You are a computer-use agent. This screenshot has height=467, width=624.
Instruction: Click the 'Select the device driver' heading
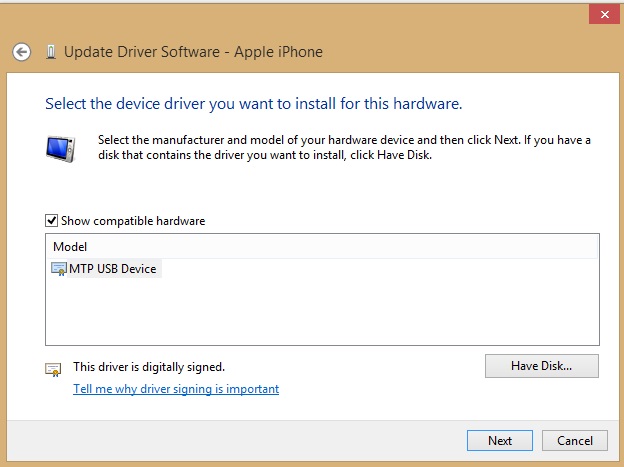click(x=253, y=103)
